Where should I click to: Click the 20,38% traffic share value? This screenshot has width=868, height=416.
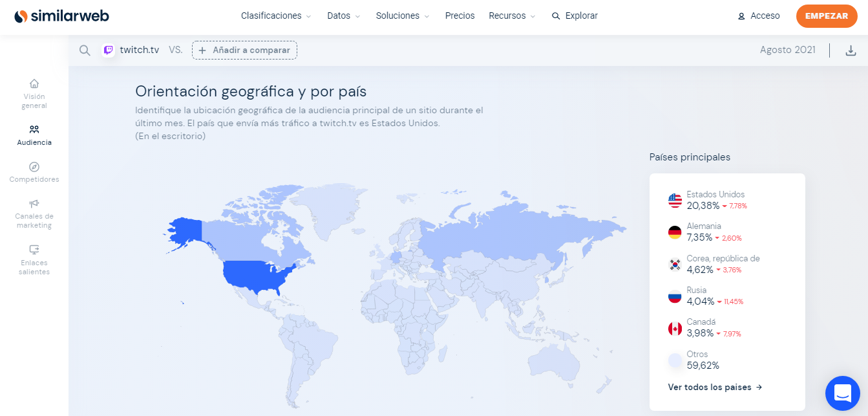(x=703, y=206)
